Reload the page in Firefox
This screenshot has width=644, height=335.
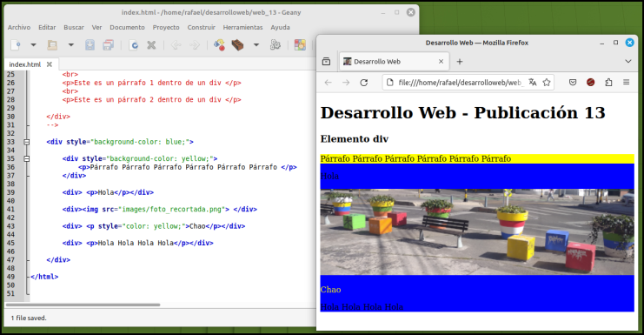364,82
